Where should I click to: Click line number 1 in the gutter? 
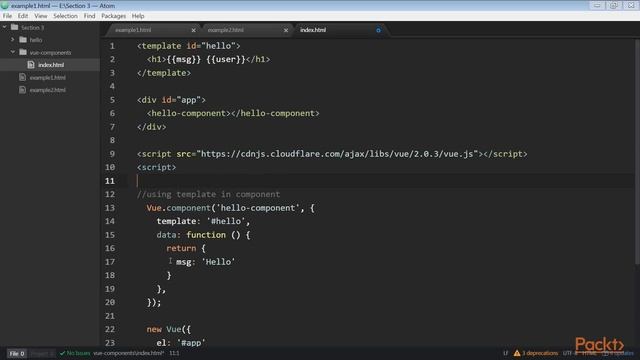tap(112, 46)
